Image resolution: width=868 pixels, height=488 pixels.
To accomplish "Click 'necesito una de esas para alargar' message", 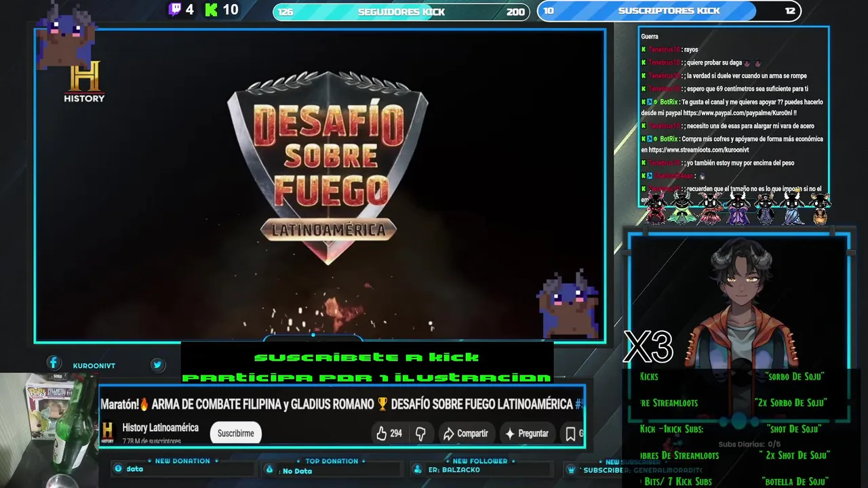I will coord(750,126).
